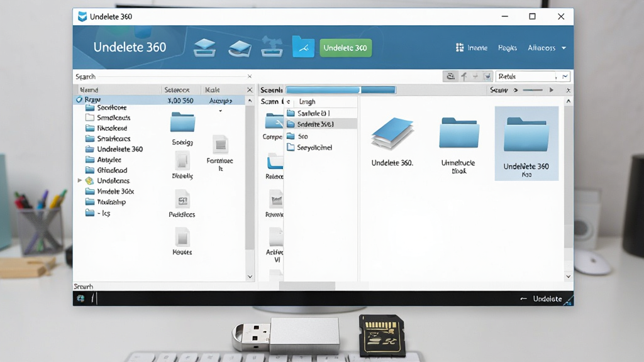This screenshot has height=362, width=644.
Task: Click the down arrow of the left panel scrollbar
Action: 250,277
